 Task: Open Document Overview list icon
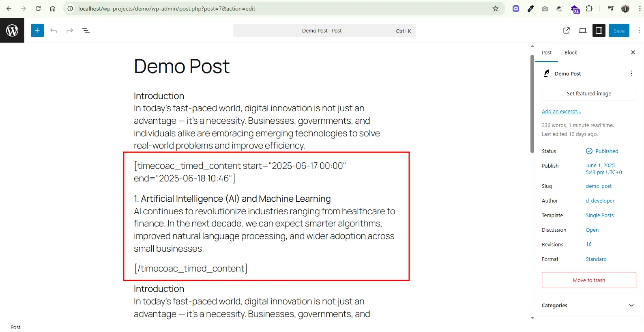(x=86, y=30)
